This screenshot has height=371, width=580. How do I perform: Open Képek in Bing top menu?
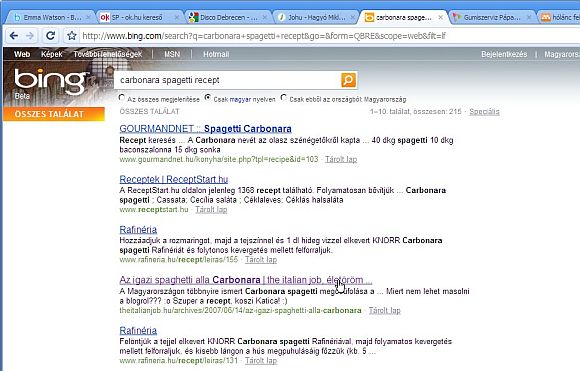pos(52,54)
